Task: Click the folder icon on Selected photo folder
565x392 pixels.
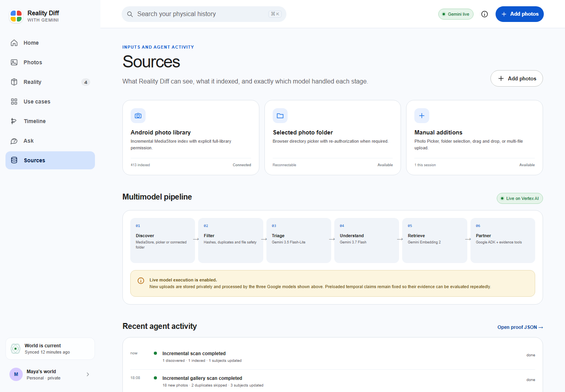Action: 280,116
